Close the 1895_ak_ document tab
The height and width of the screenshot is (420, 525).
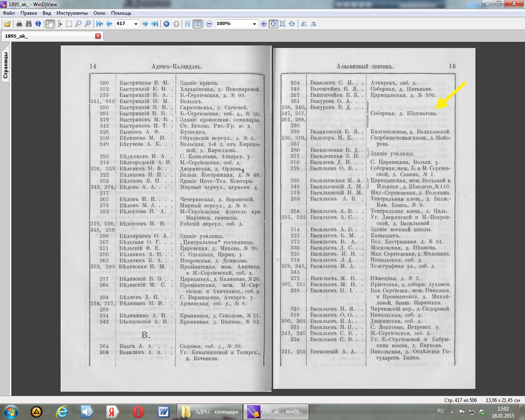point(98,36)
